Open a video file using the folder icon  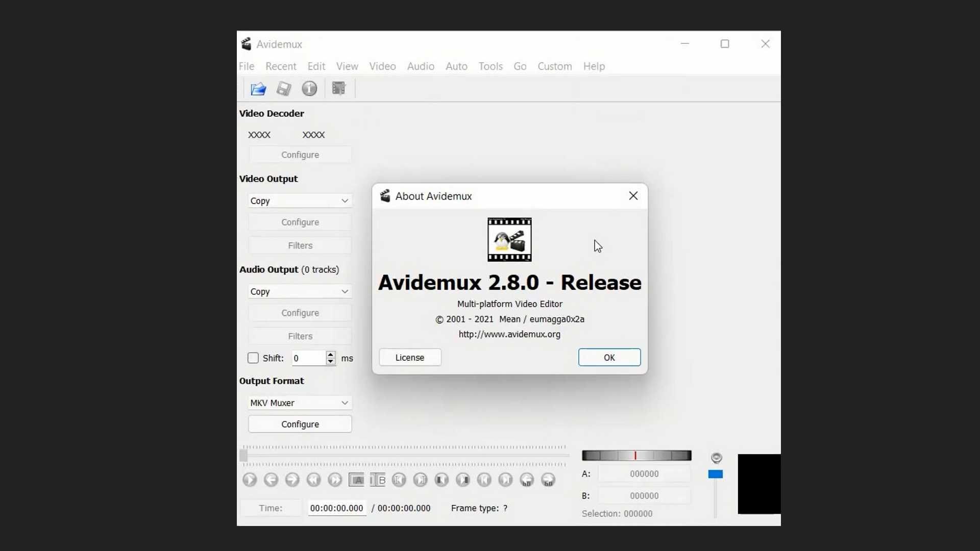click(259, 88)
